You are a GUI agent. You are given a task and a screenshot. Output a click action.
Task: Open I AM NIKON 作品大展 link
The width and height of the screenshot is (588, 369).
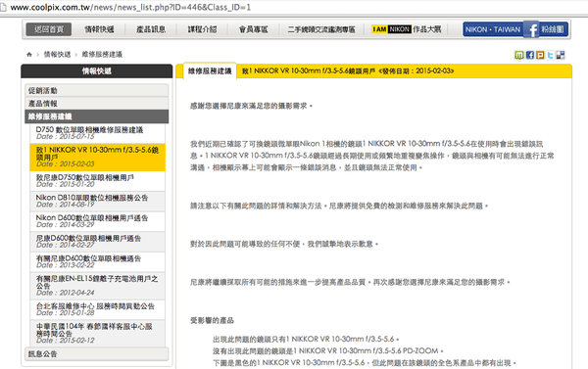pyautogui.click(x=406, y=29)
